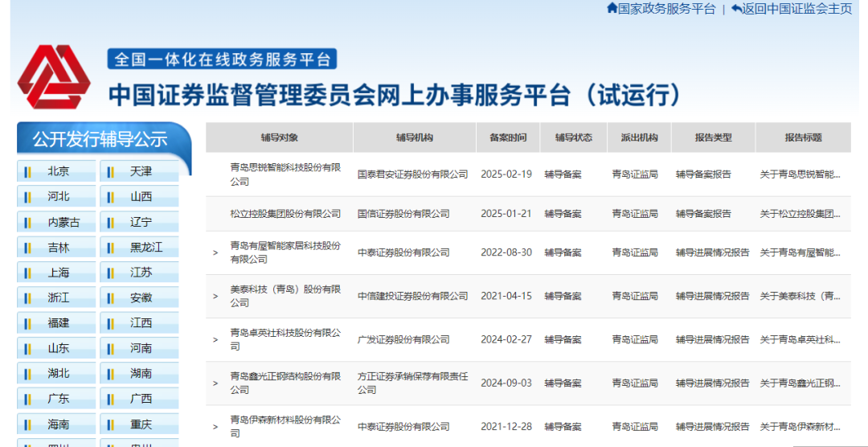Choose 上海 in the region list

(x=56, y=273)
